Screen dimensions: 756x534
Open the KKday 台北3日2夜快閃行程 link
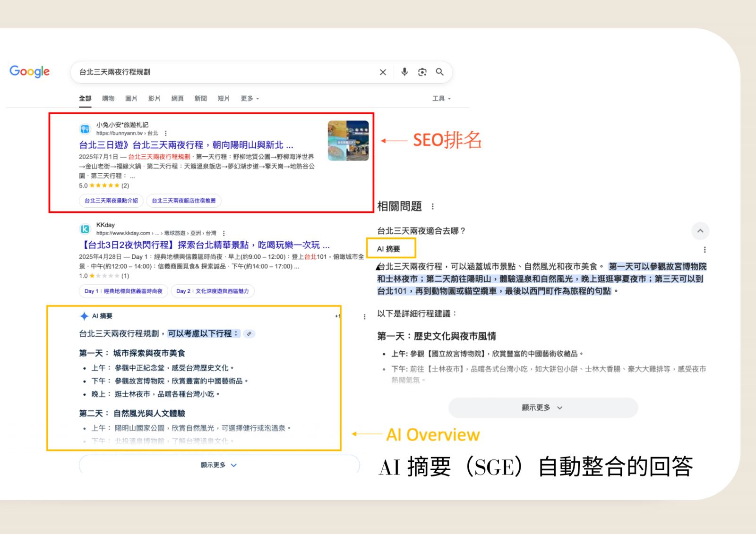point(206,245)
